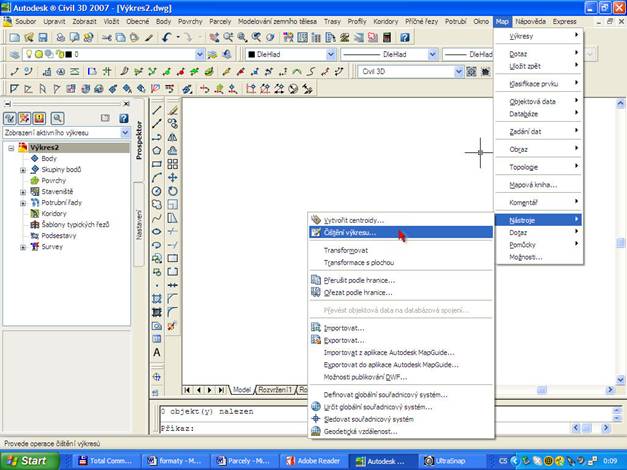
Task: Collapse the Výkres2 tree node
Action: (11, 148)
